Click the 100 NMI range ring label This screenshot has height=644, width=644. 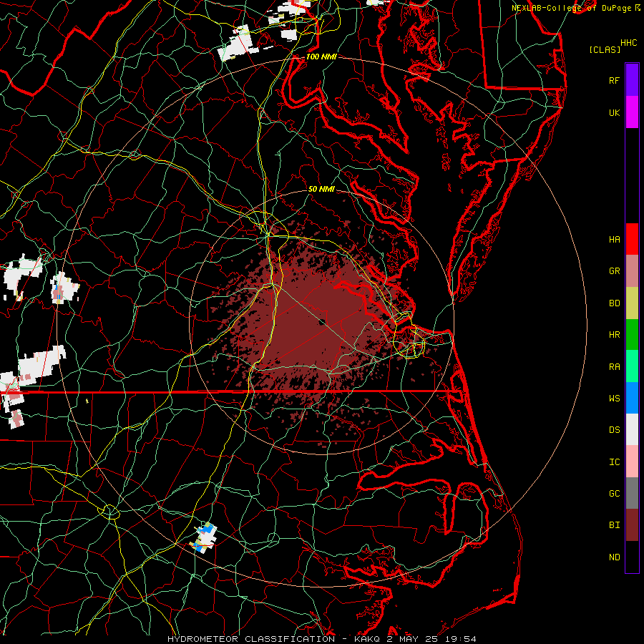click(x=321, y=57)
